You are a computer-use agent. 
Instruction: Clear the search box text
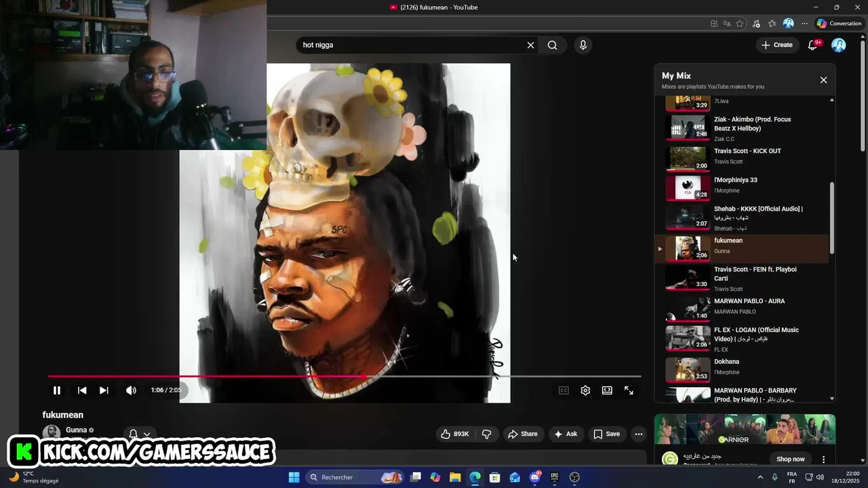531,45
